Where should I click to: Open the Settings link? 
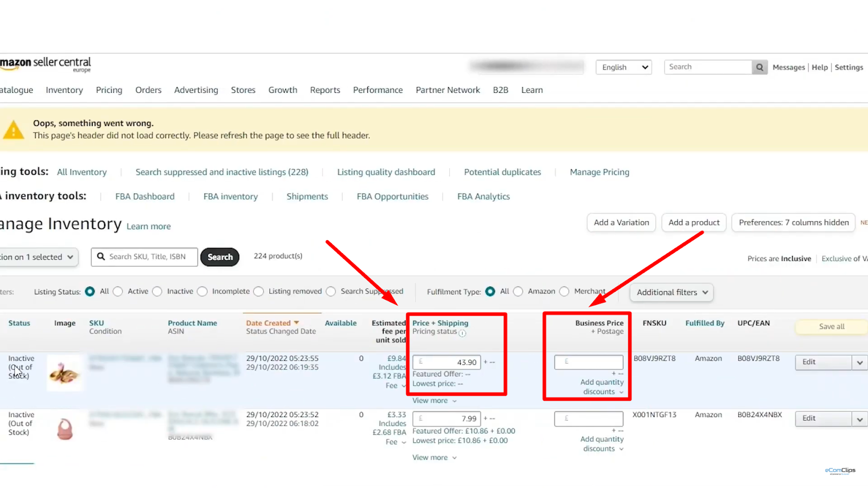(x=849, y=67)
